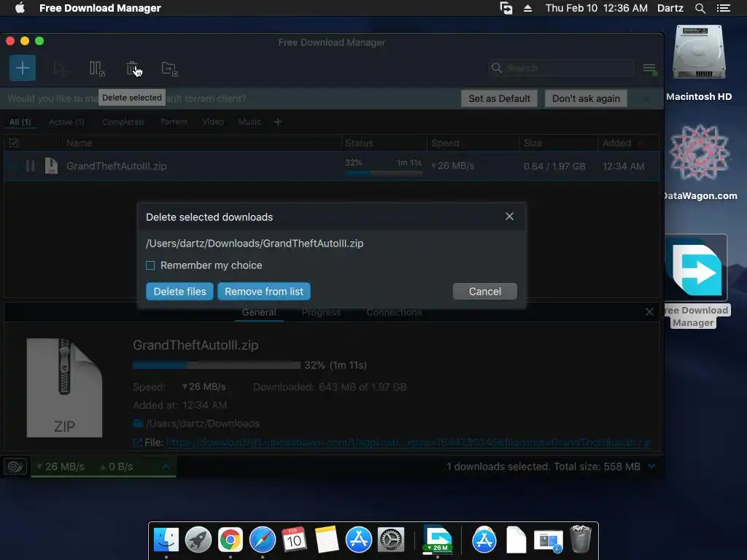
Task: Click Cancel in the delete dialog
Action: coord(485,292)
